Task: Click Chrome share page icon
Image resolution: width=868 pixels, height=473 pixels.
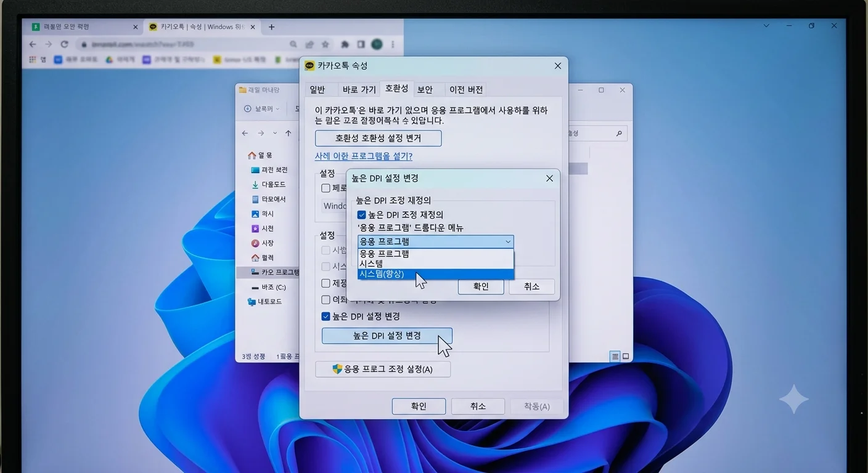Action: pos(309,44)
